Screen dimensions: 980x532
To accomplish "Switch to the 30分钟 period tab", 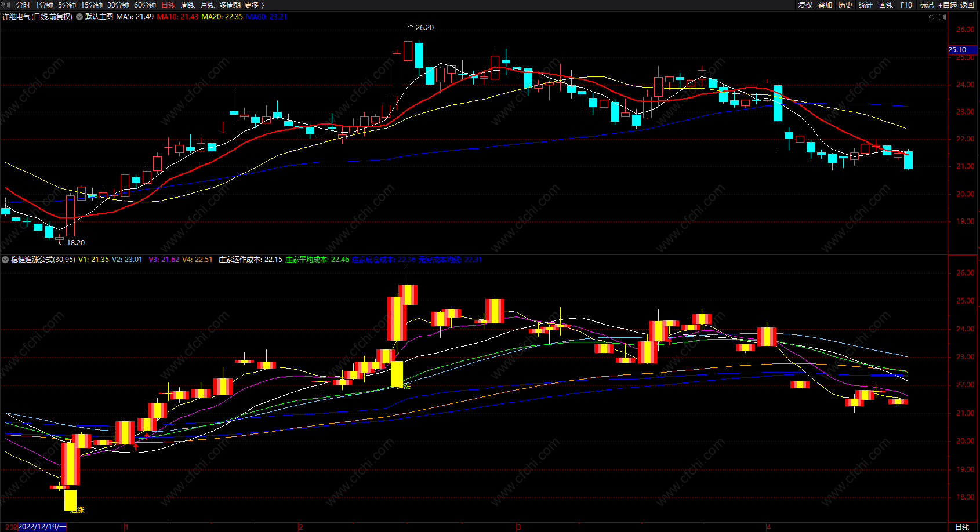I will pyautogui.click(x=118, y=5).
